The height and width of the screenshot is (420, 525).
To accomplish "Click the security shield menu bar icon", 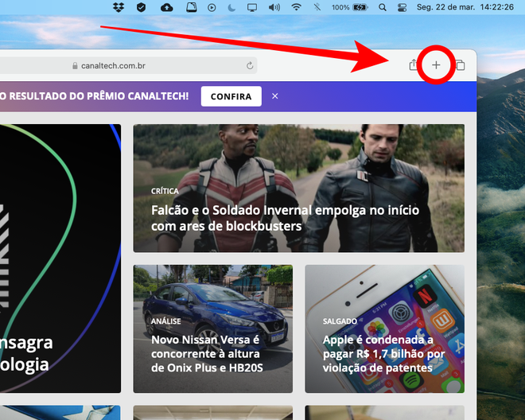I will pos(142,7).
